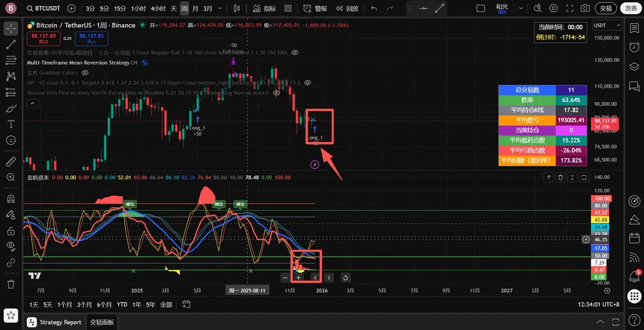The width and height of the screenshot is (644, 330).
Task: Open the round apps grid launcher
Action: [634, 295]
